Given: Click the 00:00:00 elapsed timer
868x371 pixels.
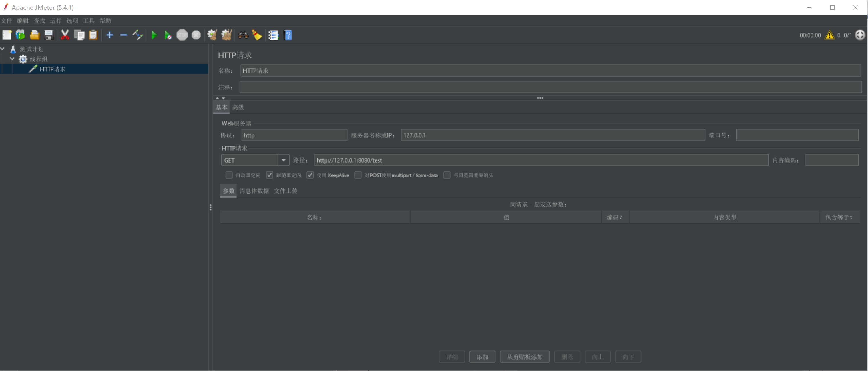Looking at the screenshot, I should (810, 35).
